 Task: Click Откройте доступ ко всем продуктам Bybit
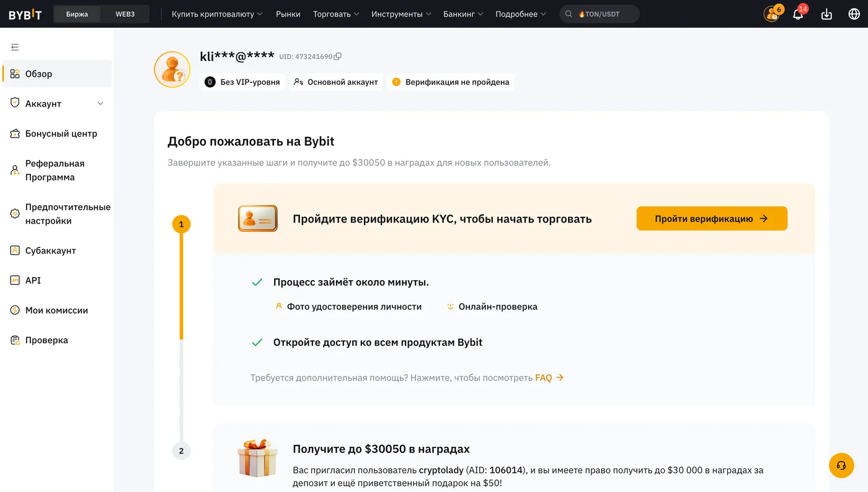[x=378, y=342]
